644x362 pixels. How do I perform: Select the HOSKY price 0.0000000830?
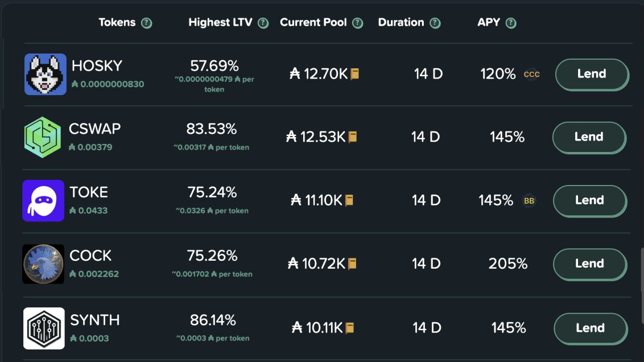pos(108,84)
